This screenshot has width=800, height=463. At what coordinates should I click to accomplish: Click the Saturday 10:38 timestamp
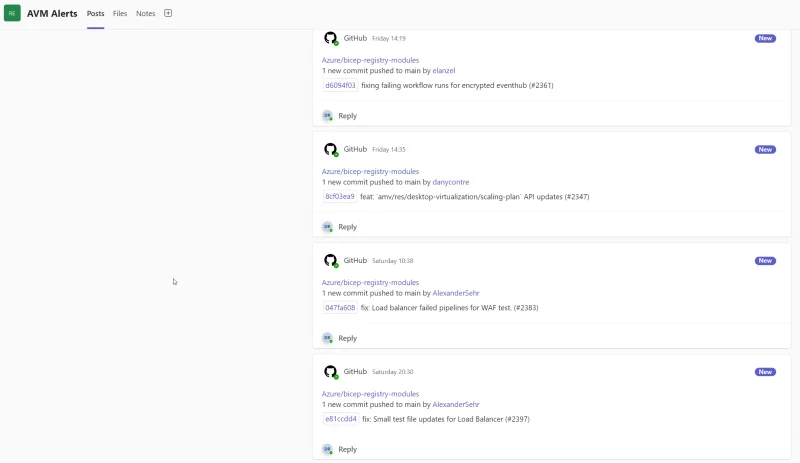click(392, 261)
